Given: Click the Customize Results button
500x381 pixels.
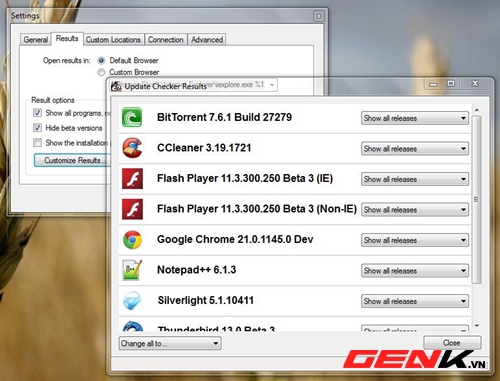Looking at the screenshot, I should pos(73,160).
